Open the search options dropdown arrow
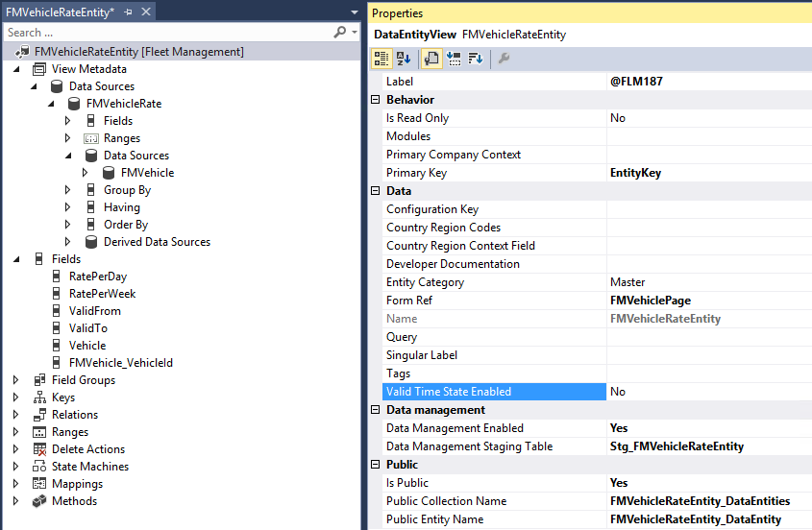The image size is (812, 530). [355, 32]
